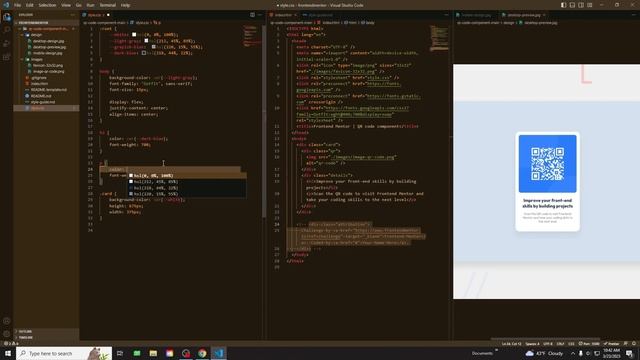Click the --dark-blue color swatch on line 5

[x=144, y=53]
